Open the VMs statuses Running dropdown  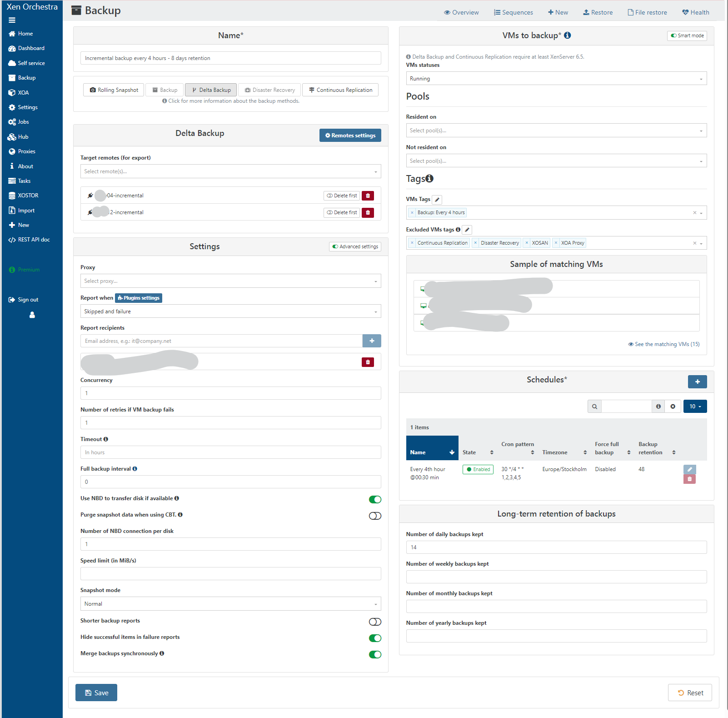[x=556, y=79]
